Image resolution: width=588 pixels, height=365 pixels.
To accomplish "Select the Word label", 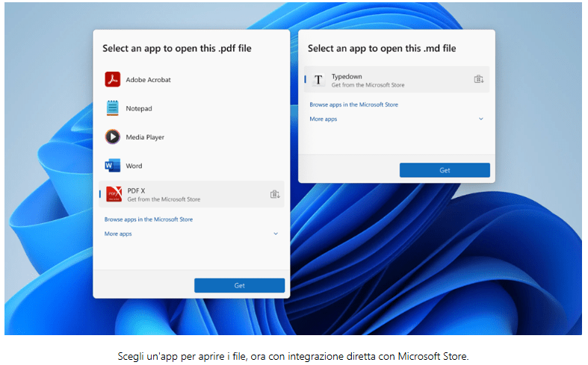I will click(x=134, y=166).
